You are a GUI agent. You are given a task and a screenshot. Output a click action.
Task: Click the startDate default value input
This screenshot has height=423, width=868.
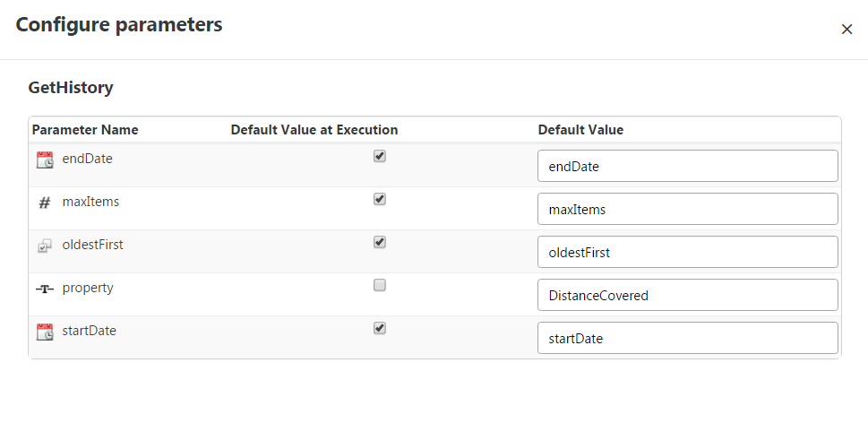tap(687, 338)
